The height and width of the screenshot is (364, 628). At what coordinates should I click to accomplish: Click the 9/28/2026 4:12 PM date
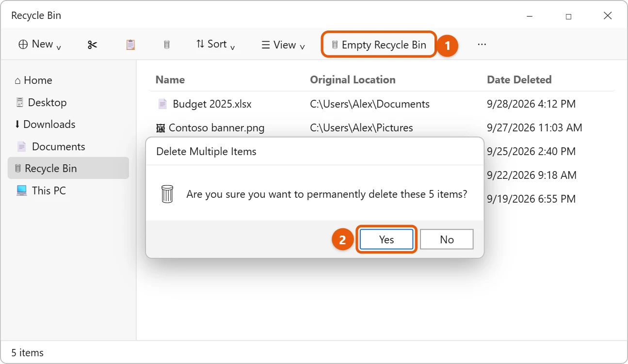point(531,104)
